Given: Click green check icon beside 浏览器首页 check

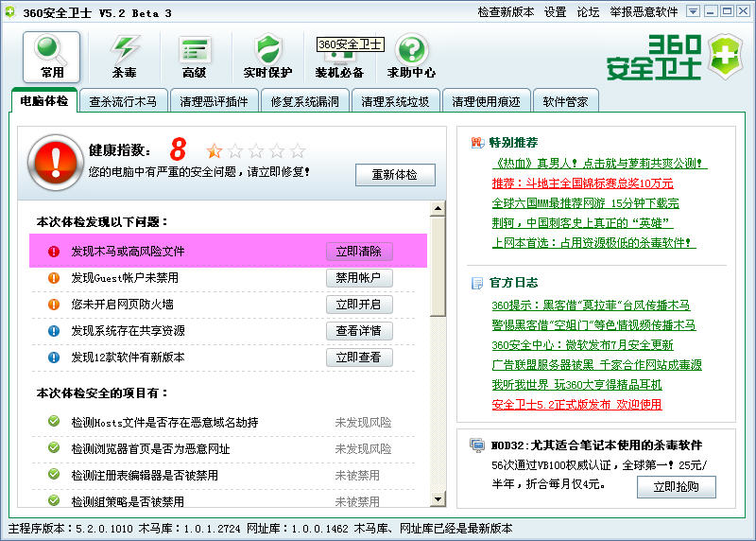Looking at the screenshot, I should click(54, 448).
